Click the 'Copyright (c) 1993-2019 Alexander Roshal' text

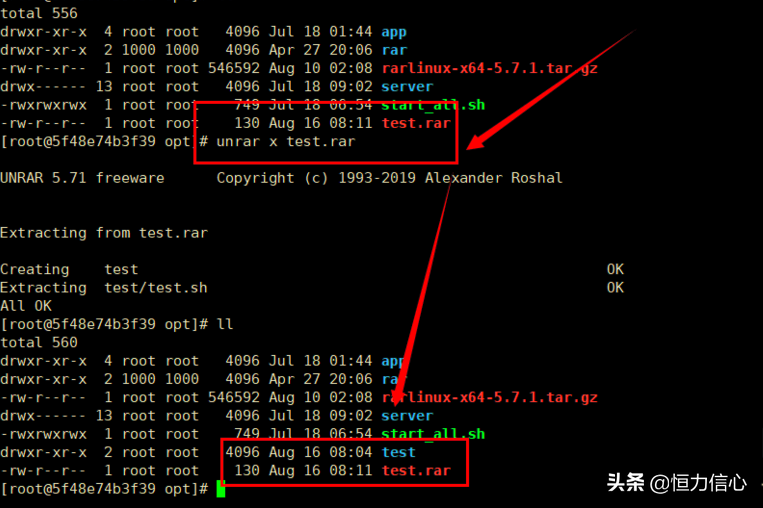[389, 178]
